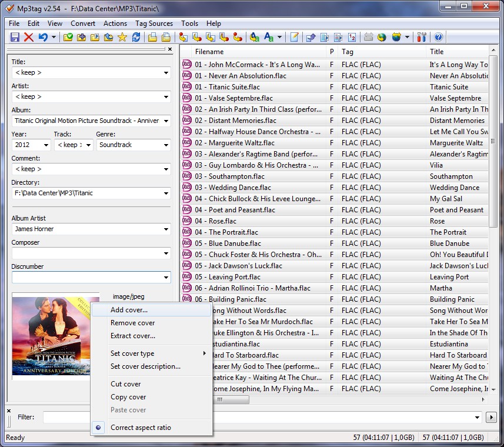The width and height of the screenshot is (504, 447).
Task: Expand the Title field dropdown
Action: (166, 72)
